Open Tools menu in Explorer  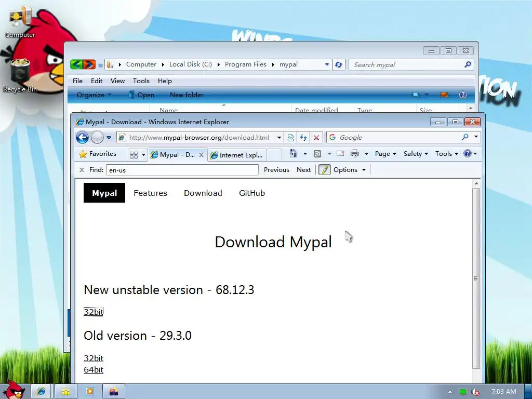(141, 81)
